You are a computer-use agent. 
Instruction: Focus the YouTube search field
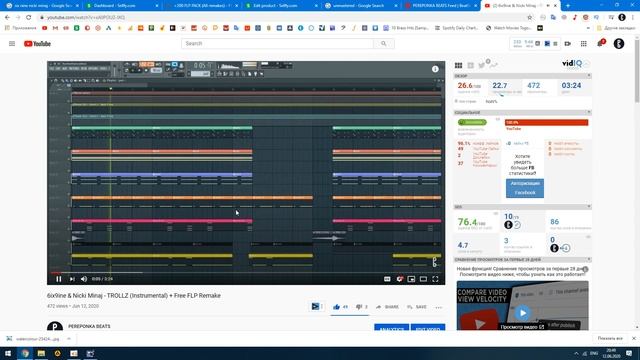point(278,44)
